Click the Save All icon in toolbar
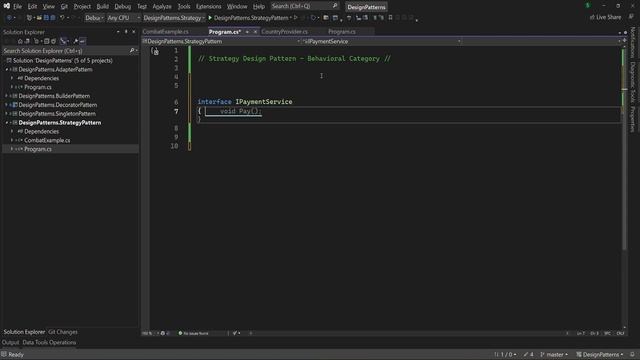 coord(53,18)
